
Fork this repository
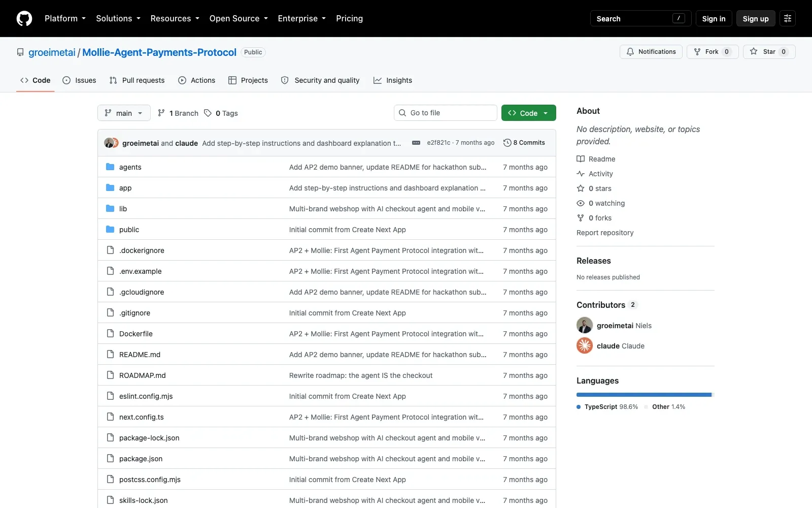[713, 52]
